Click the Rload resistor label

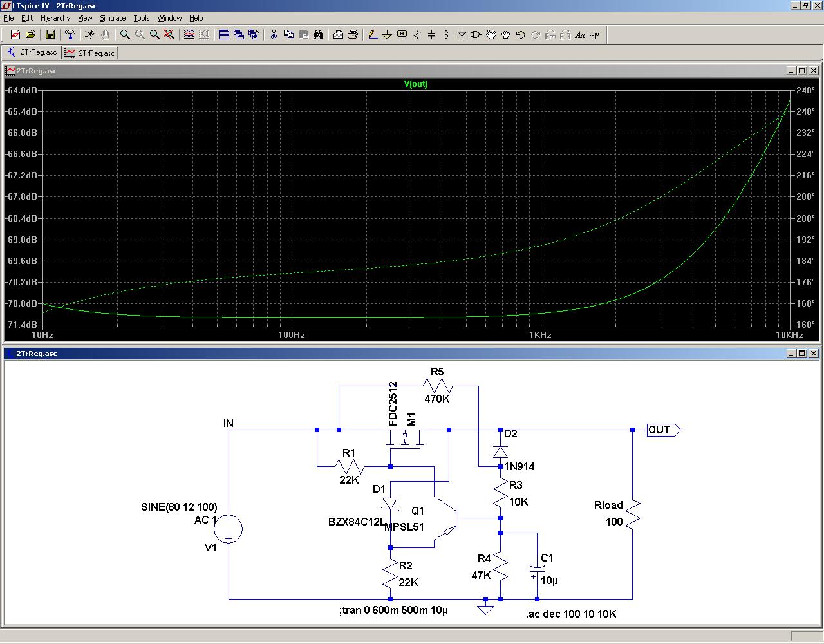click(x=608, y=505)
